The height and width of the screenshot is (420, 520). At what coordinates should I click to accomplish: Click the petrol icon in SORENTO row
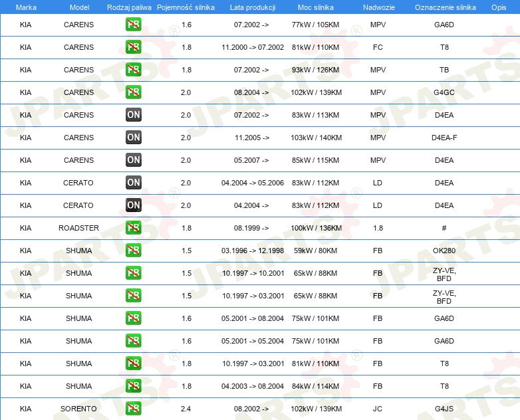tap(133, 409)
